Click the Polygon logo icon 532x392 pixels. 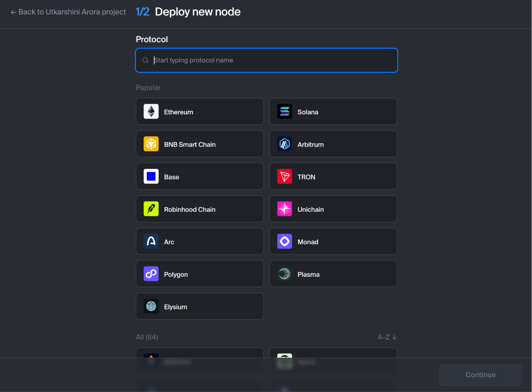click(151, 274)
